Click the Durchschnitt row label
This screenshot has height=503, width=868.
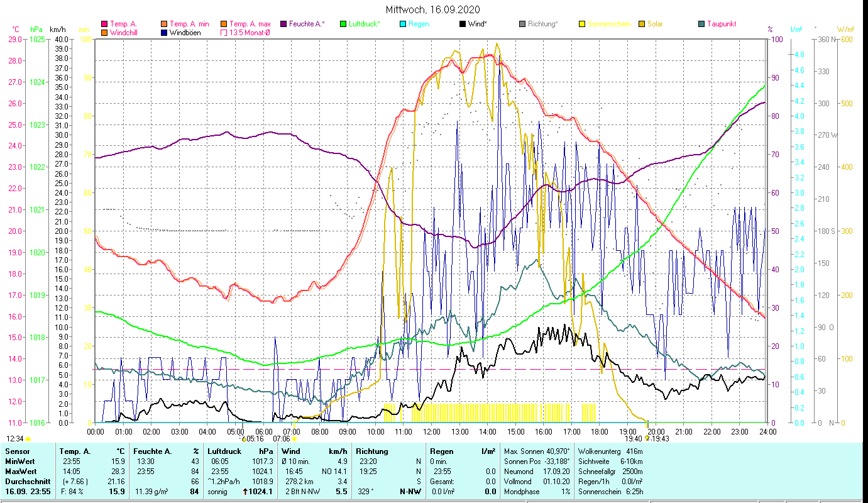coord(25,481)
